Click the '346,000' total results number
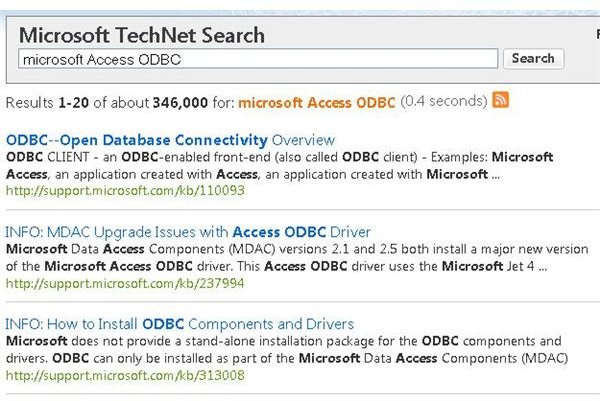The width and height of the screenshot is (600, 401). click(180, 103)
